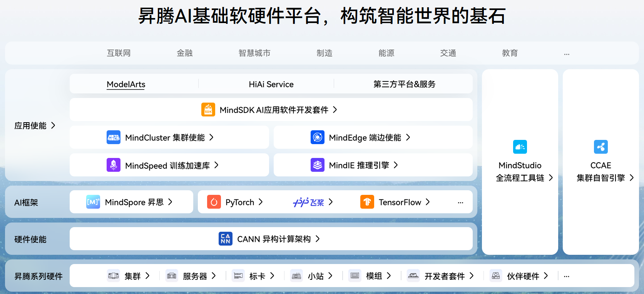The width and height of the screenshot is (644, 294).
Task: Click the PaddlePaddle 飞桨 logo
Action: [x=308, y=202]
